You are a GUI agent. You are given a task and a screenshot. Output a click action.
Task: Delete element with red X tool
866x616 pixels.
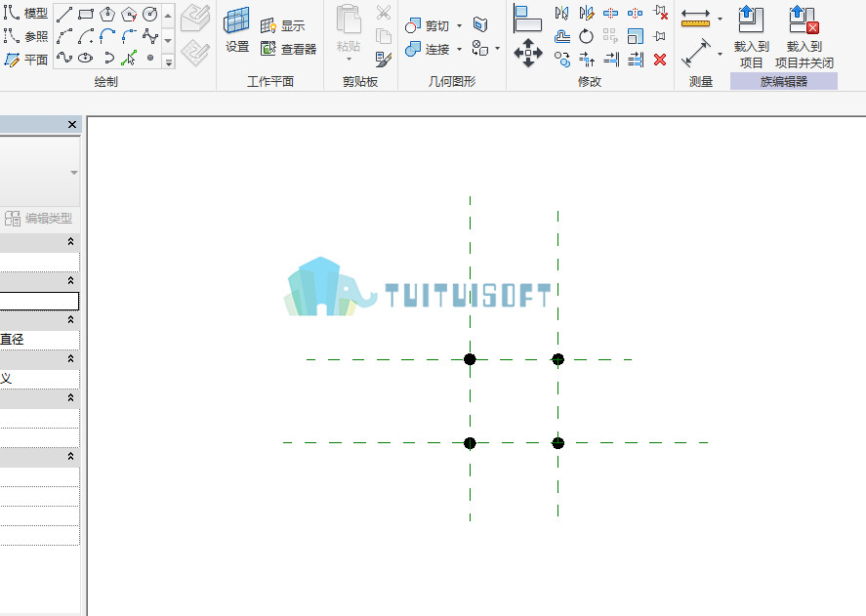click(x=660, y=60)
